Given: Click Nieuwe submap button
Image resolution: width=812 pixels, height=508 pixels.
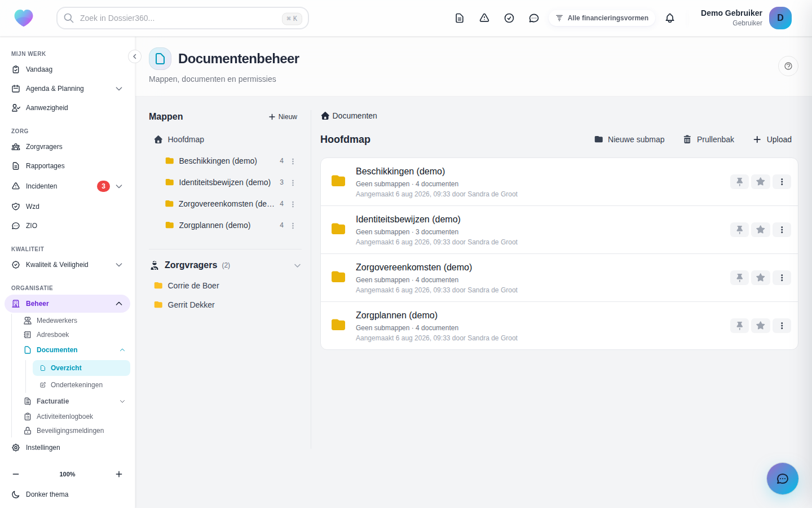Looking at the screenshot, I should [x=629, y=139].
